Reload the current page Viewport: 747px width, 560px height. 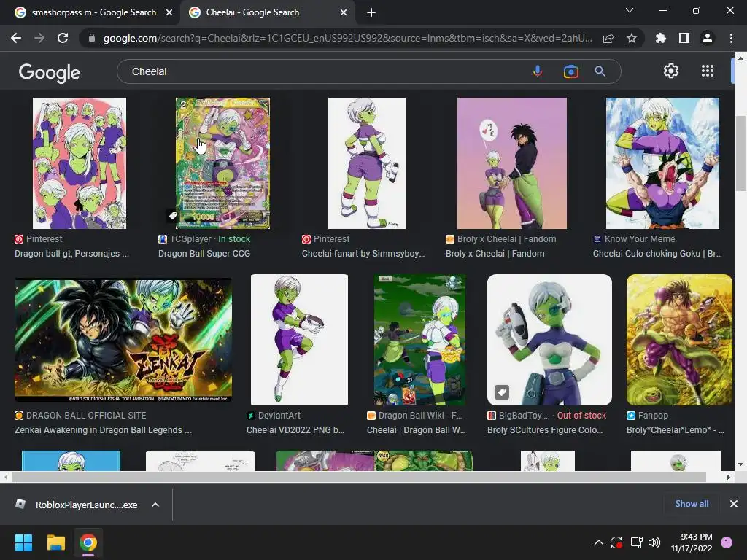(x=63, y=38)
